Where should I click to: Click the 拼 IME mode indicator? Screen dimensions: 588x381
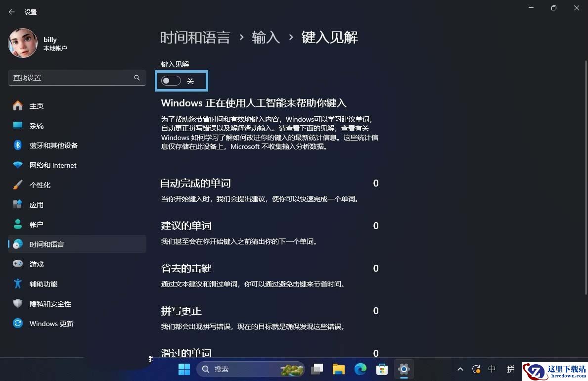[x=511, y=369]
